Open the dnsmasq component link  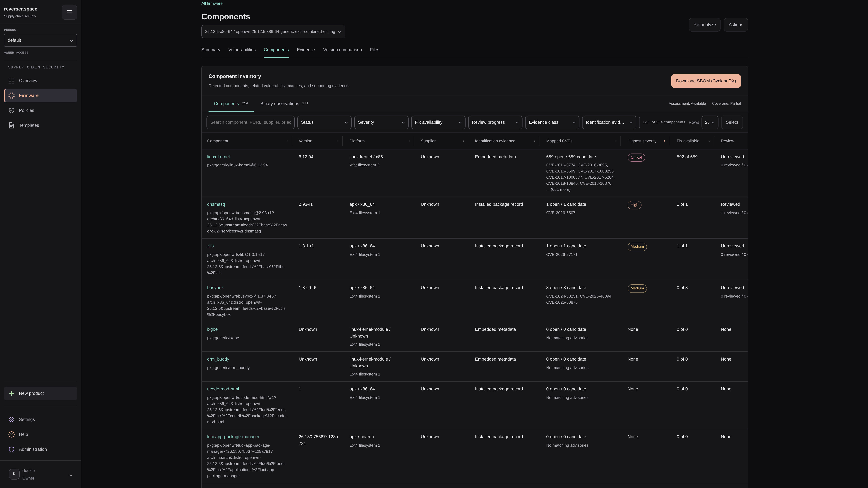216,204
